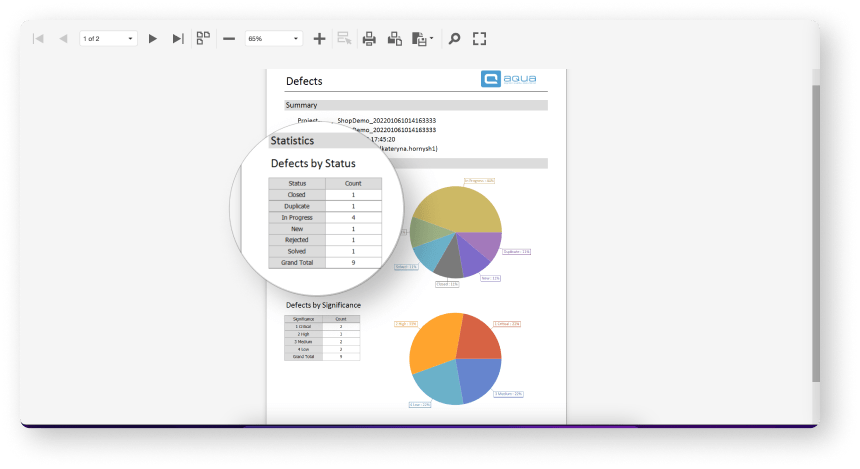Jump to the last page
Screen dimensions: 860x469
point(178,39)
